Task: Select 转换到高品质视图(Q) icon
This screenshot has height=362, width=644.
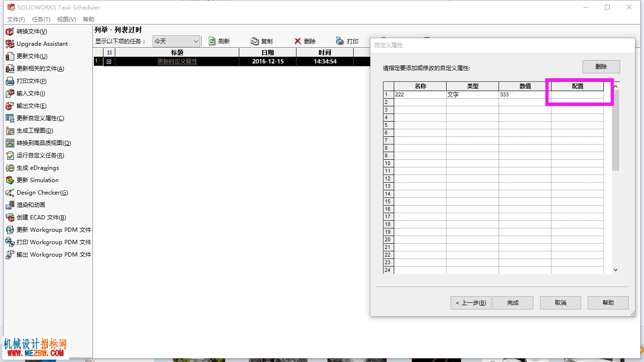Action: [10, 143]
